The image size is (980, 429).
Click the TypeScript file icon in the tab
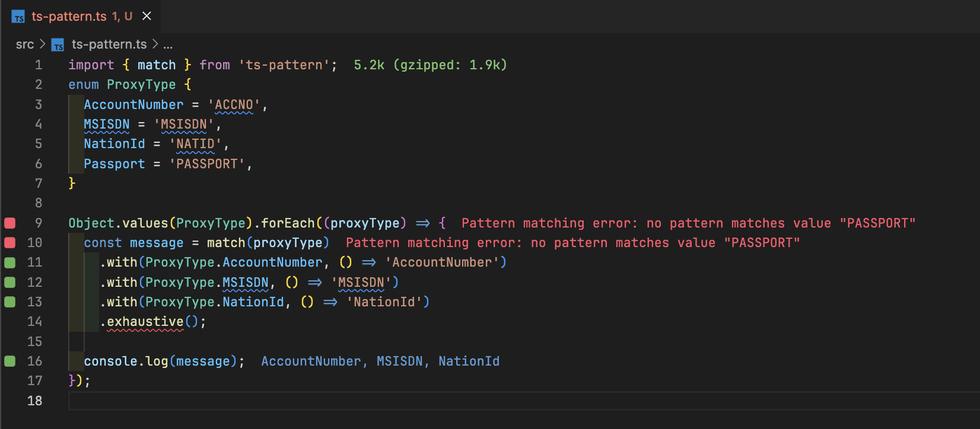click(x=18, y=17)
